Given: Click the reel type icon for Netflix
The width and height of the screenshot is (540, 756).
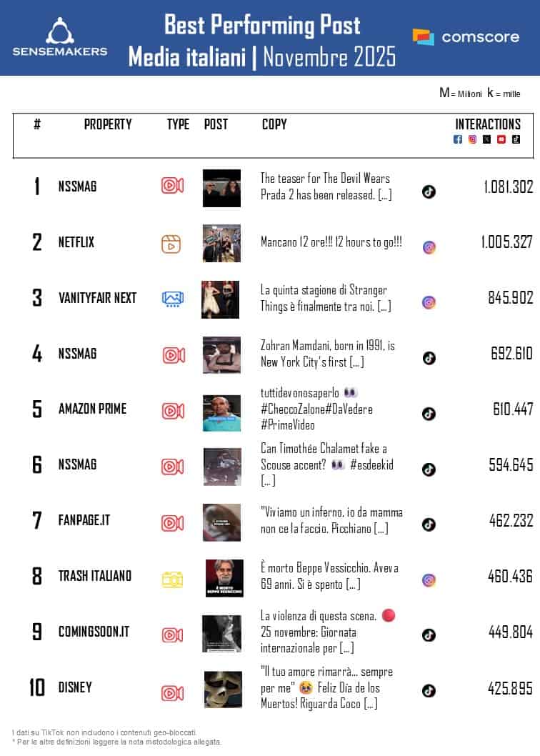Looking at the screenshot, I should [171, 243].
